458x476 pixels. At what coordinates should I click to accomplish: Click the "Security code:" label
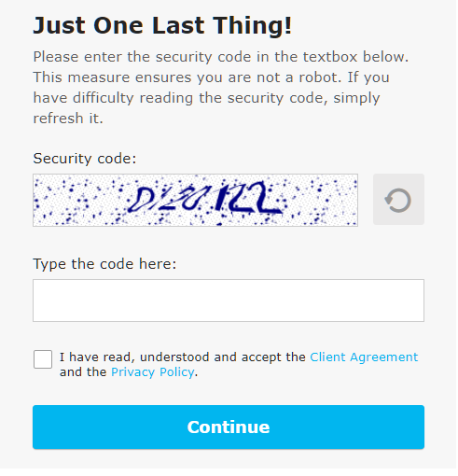point(85,159)
